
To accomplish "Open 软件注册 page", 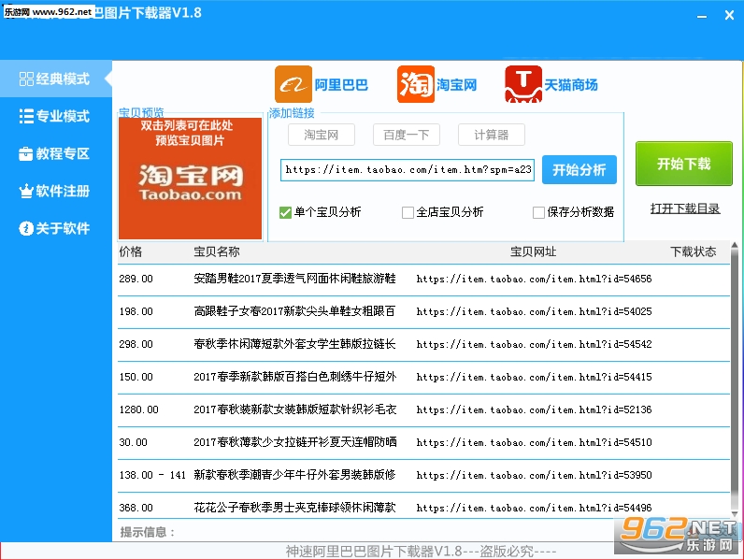I will click(x=56, y=192).
